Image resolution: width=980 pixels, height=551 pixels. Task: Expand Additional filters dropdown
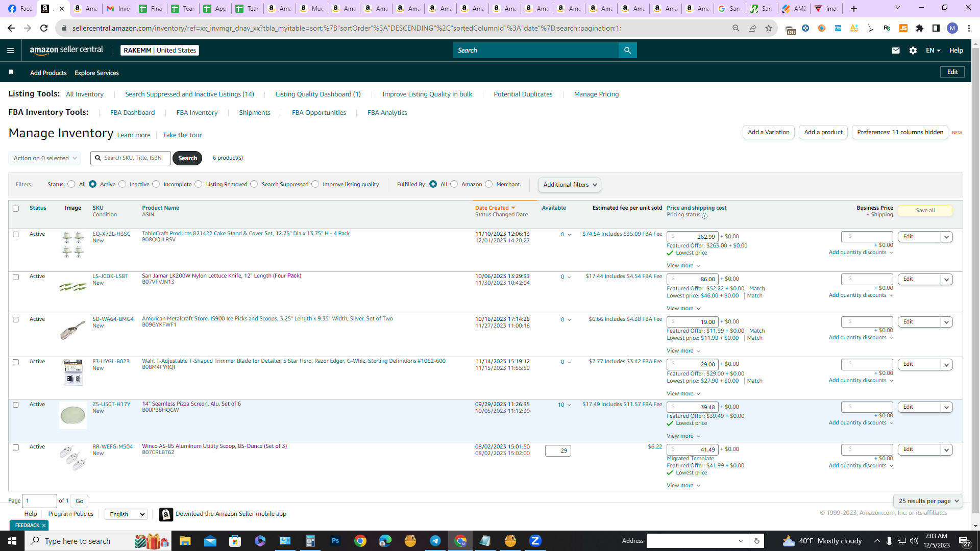570,185
